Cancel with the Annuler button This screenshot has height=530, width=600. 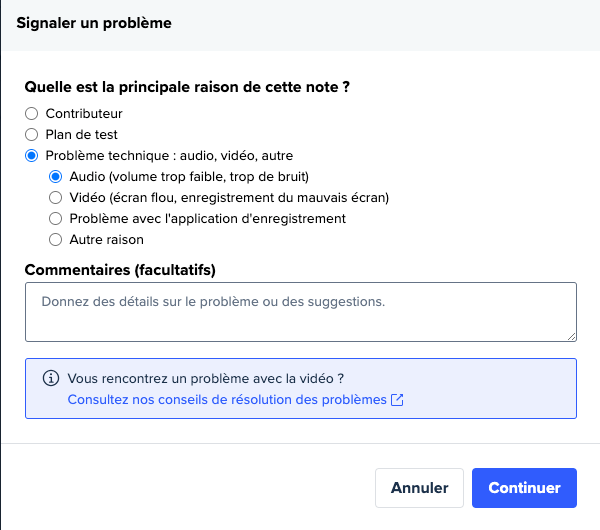419,488
